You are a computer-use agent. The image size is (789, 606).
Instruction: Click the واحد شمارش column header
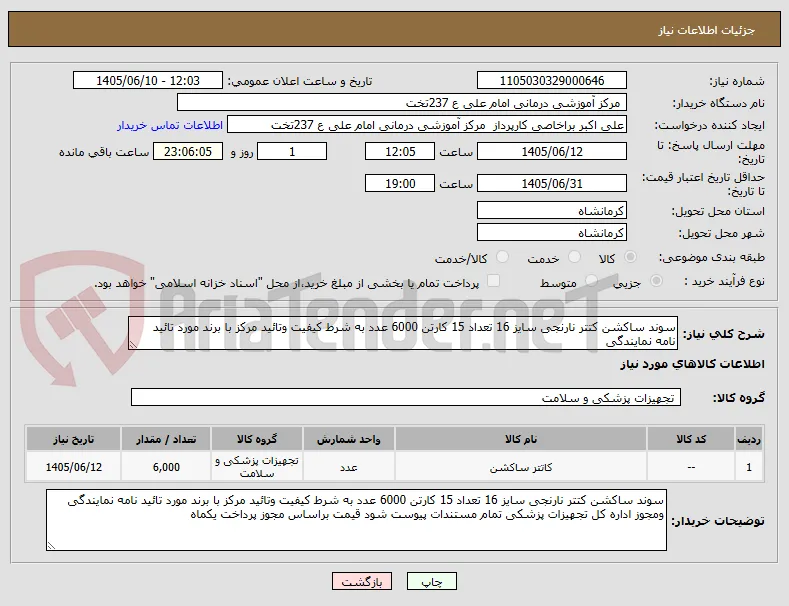click(x=349, y=439)
